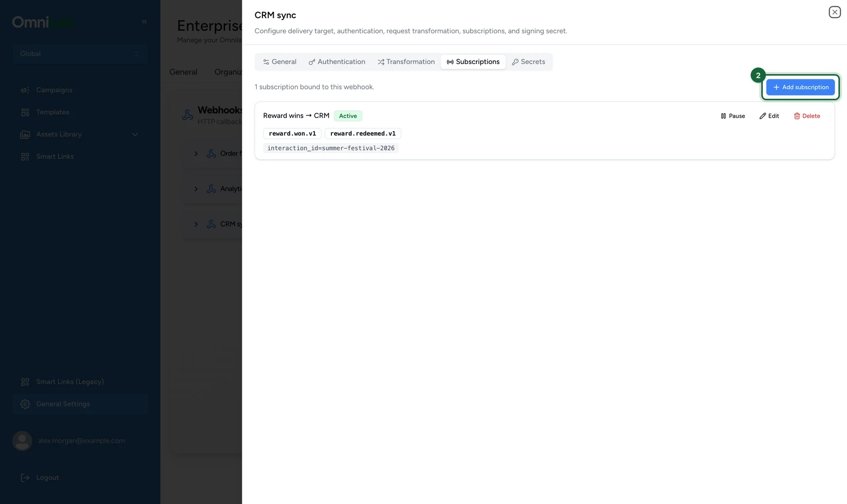Click the General Settings gear icon
This screenshot has height=504, width=847.
[x=25, y=404]
